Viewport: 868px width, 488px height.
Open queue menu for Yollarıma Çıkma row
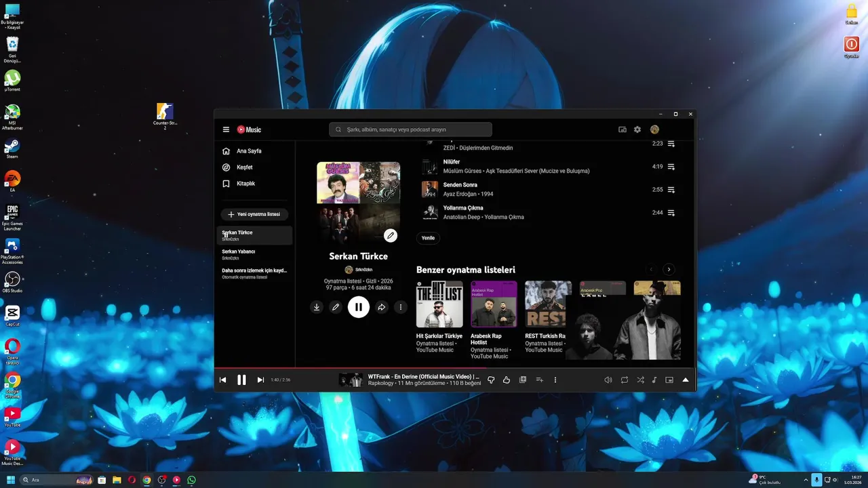click(x=671, y=213)
